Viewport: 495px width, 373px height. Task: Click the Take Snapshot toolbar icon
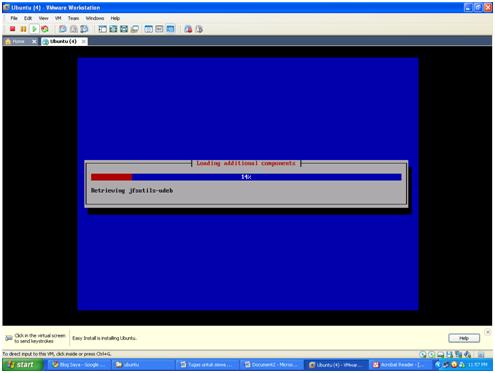tap(62, 29)
